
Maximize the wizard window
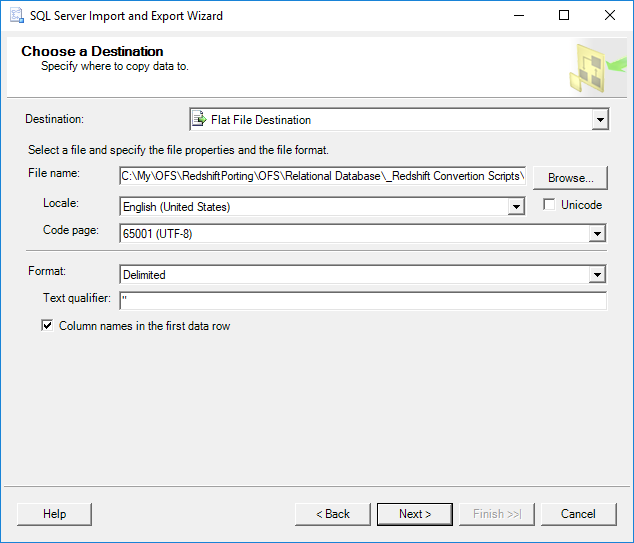pos(564,15)
